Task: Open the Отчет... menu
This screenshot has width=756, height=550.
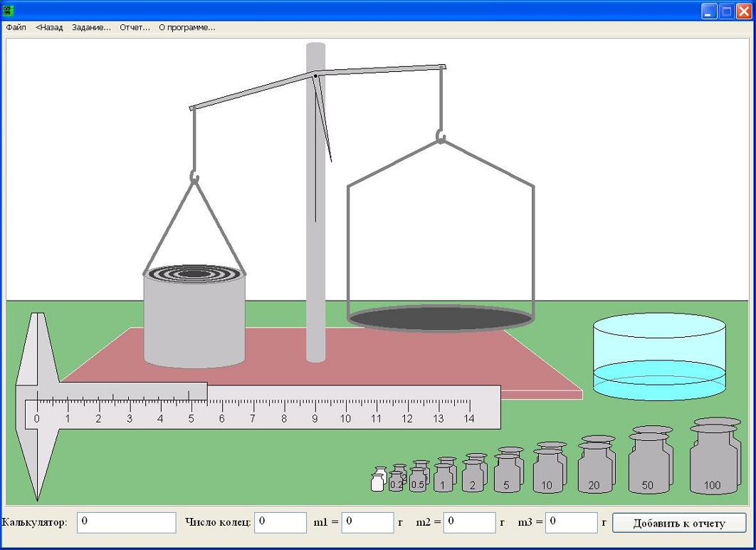Action: point(135,28)
